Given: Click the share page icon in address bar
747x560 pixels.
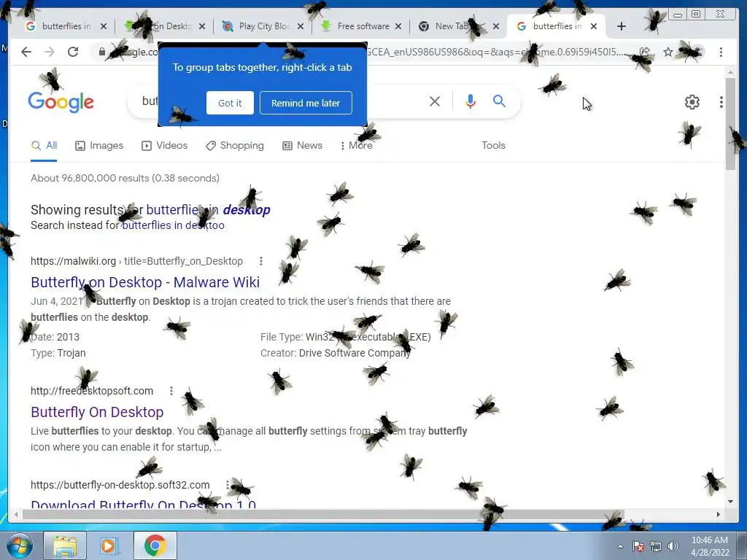Looking at the screenshot, I should (x=645, y=52).
